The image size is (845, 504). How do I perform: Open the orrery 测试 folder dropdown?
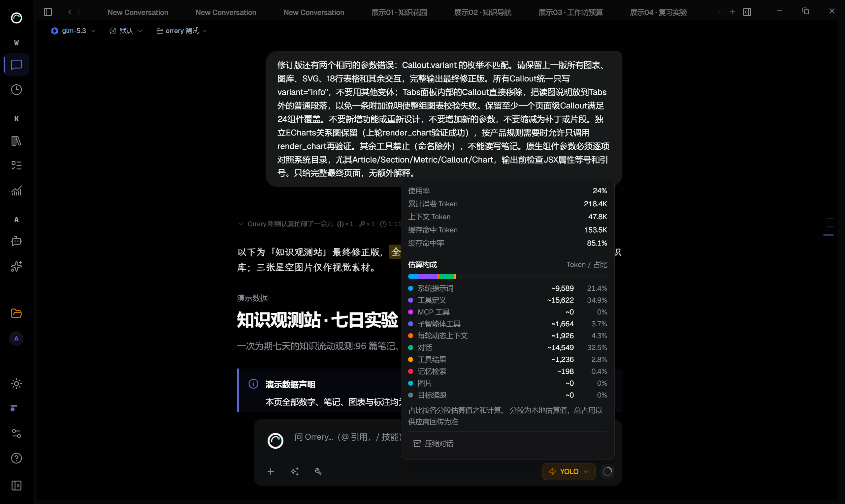[x=181, y=31]
